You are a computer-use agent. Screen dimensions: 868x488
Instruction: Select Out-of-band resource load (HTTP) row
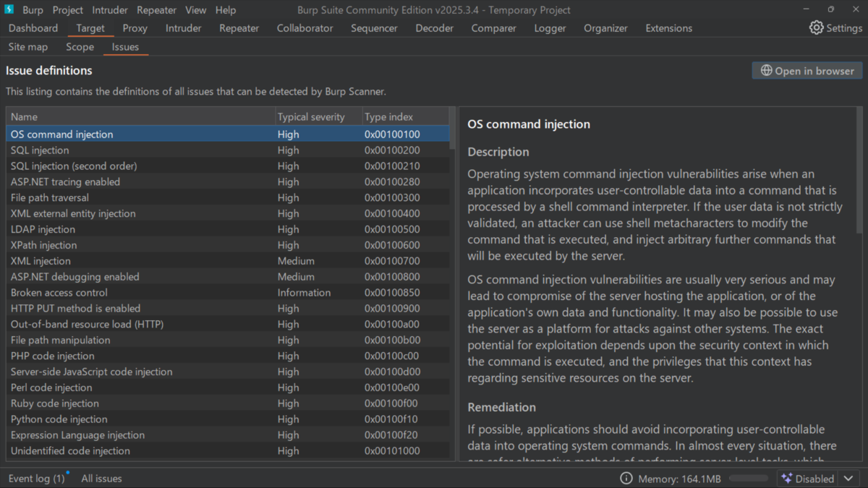point(228,325)
